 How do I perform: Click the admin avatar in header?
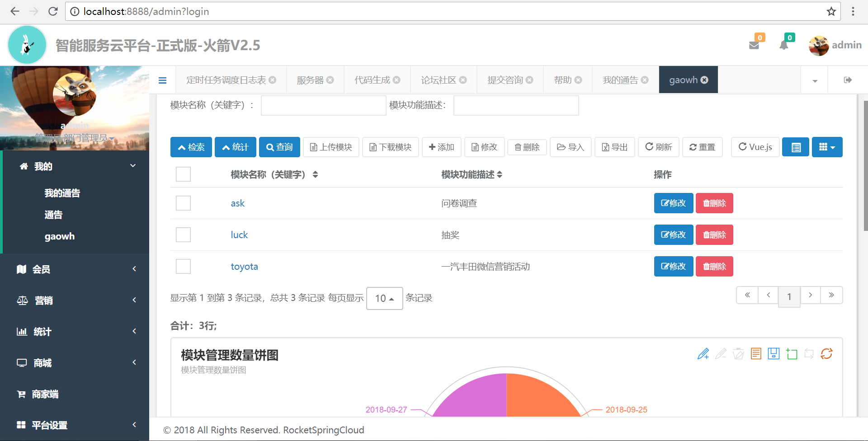819,46
